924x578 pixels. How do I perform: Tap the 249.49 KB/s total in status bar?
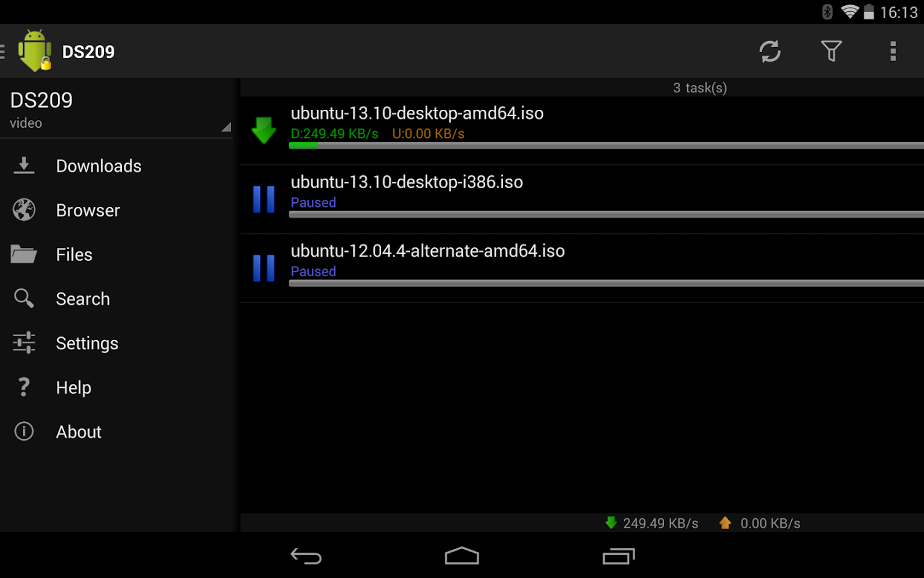[x=660, y=523]
